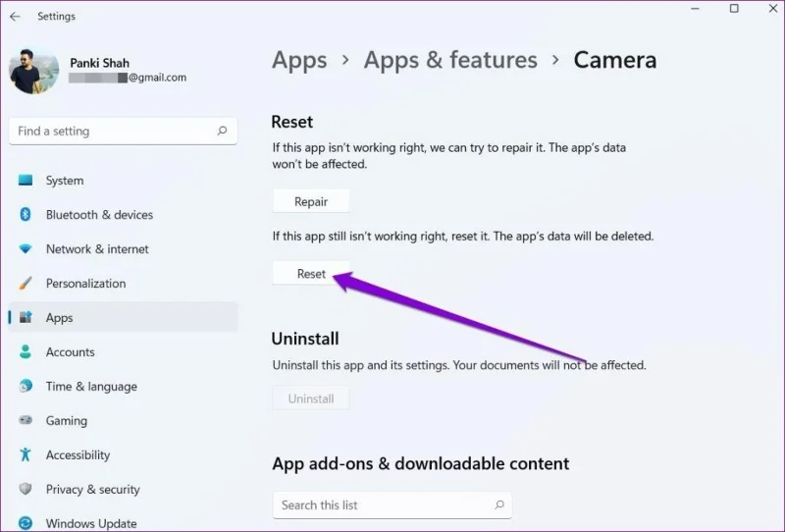Click the Bluetooth icon in sidebar
This screenshot has width=785, height=532.
26,214
